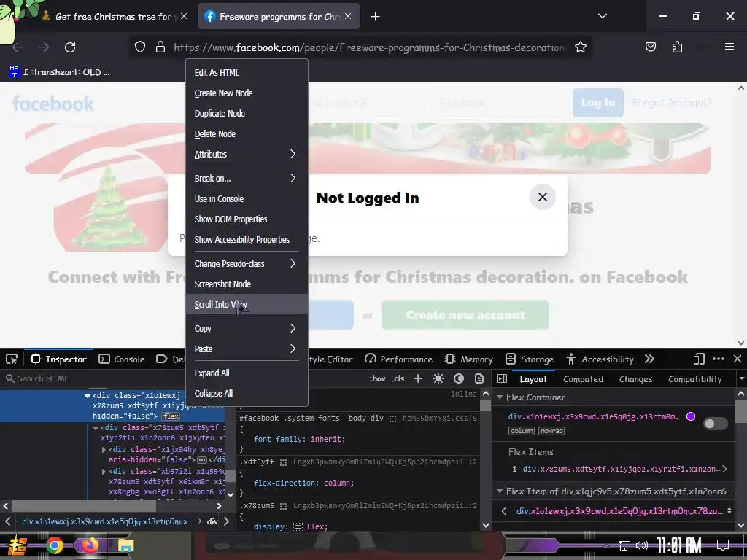Switch to the Compatibility tab
747x560 pixels.
click(695, 379)
